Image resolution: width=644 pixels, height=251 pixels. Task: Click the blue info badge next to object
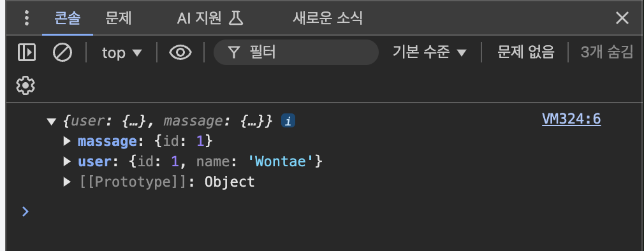click(288, 121)
